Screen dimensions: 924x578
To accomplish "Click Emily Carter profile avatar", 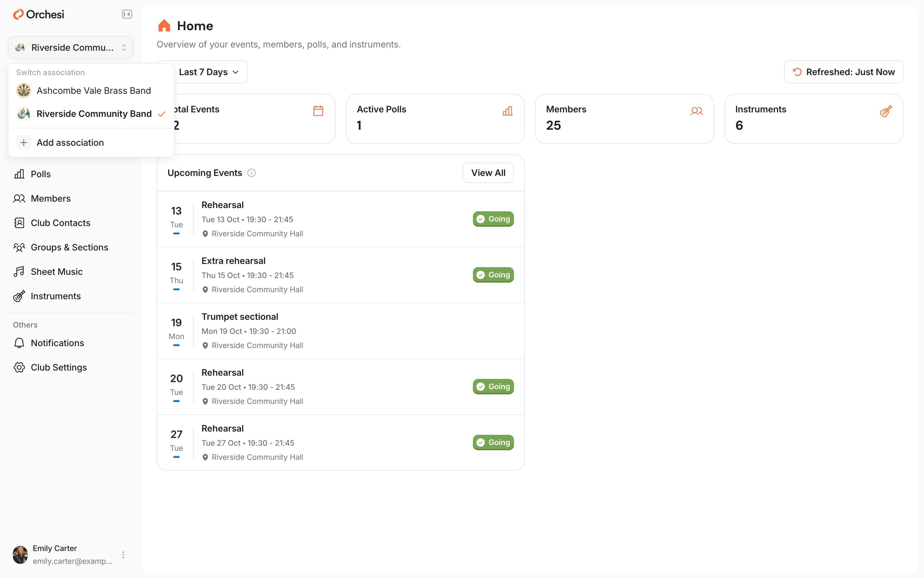I will tap(20, 555).
